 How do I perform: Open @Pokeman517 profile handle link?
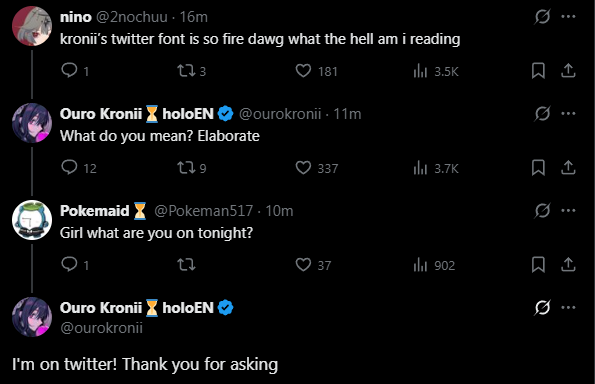(x=203, y=211)
